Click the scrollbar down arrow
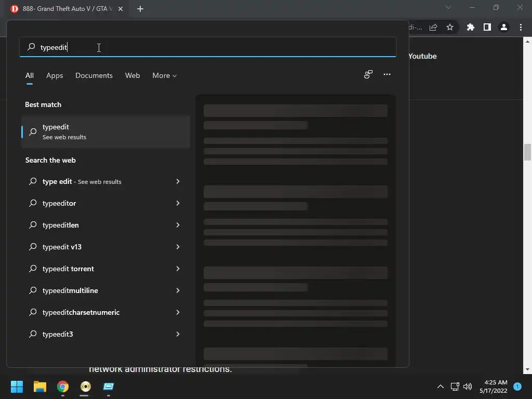The image size is (532, 399). [x=527, y=369]
